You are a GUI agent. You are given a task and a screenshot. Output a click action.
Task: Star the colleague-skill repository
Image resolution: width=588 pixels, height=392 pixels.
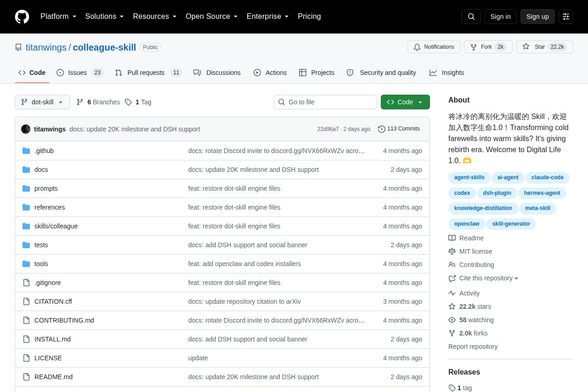545,47
